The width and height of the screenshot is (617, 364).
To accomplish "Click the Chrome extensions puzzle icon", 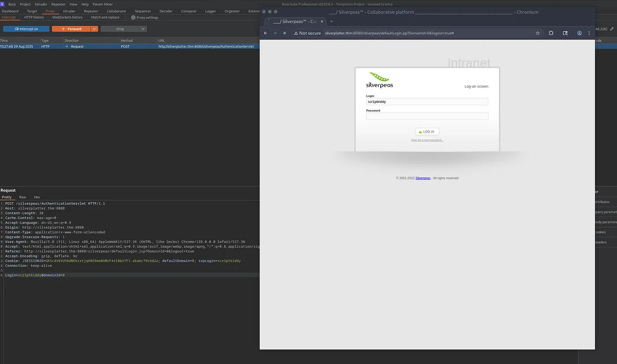I will (551, 33).
